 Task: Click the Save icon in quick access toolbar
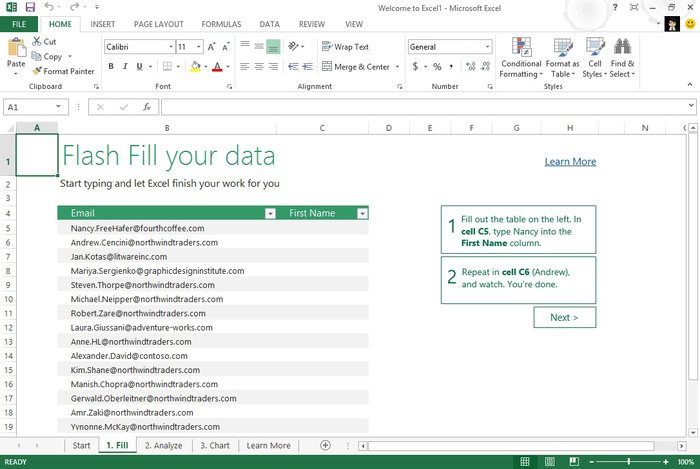click(x=29, y=7)
